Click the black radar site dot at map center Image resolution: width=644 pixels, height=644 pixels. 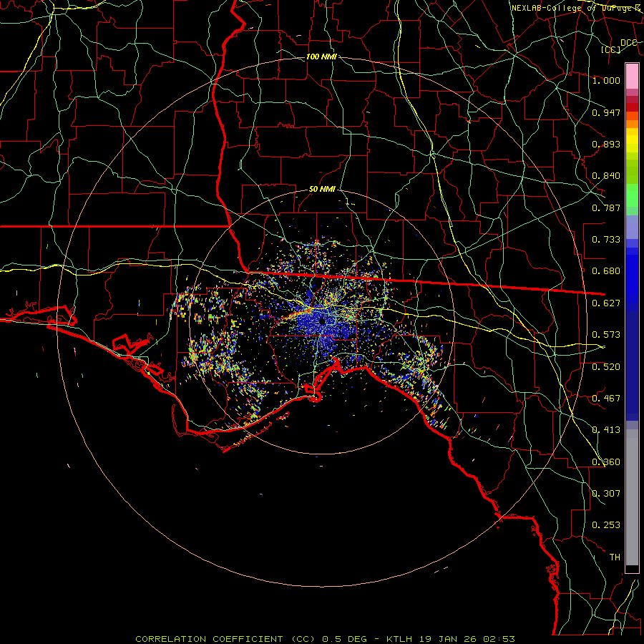pos(323,321)
